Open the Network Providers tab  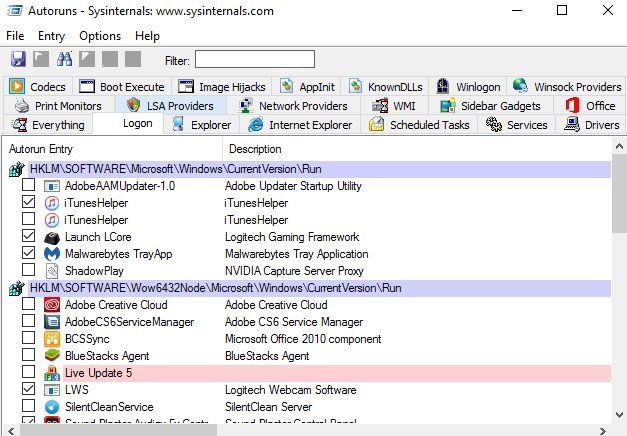(x=293, y=106)
